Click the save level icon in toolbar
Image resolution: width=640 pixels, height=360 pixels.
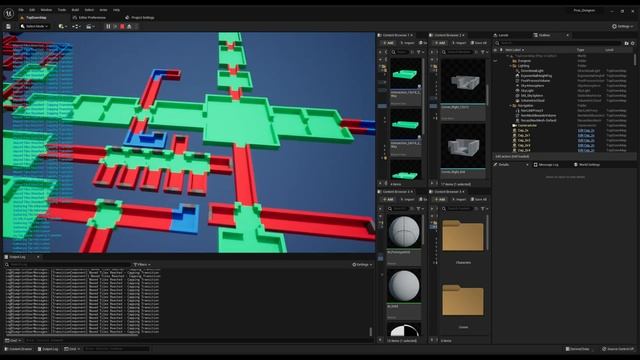pos(8,27)
